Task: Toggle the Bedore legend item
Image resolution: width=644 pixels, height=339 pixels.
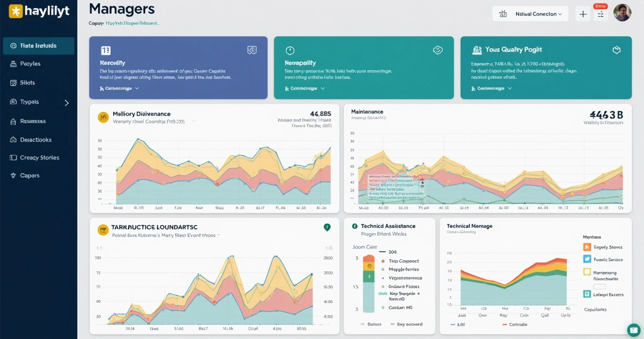Action: coord(370,324)
